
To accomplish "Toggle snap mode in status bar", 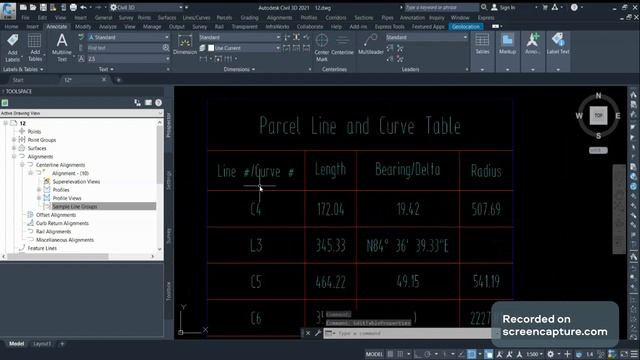I will [400, 354].
